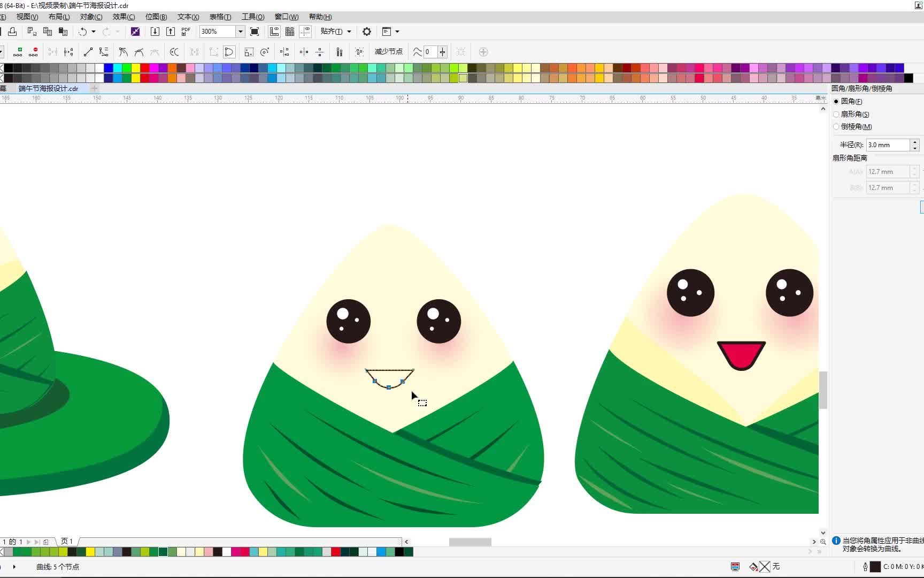
Task: Click the purple search content icon
Action: pyautogui.click(x=135, y=32)
